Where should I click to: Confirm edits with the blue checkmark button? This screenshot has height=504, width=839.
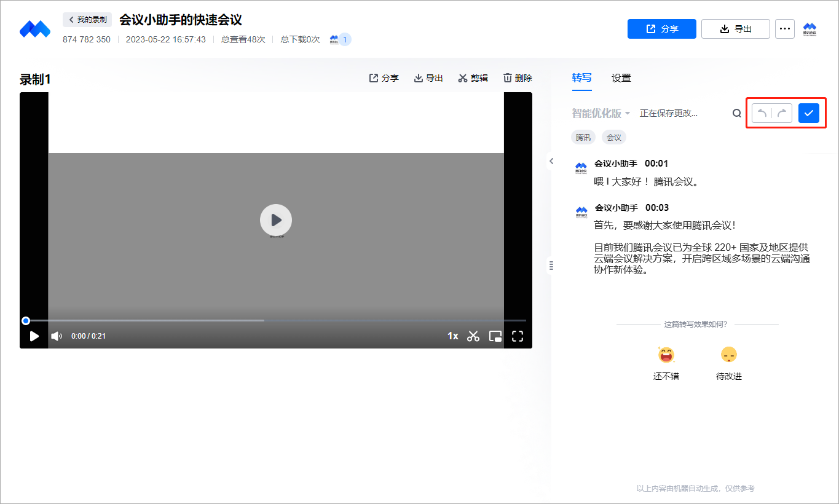tap(809, 113)
